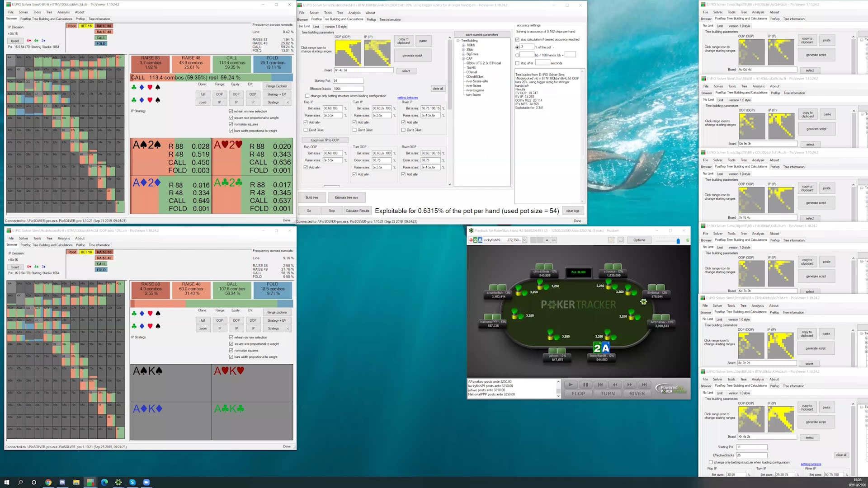Pause the hand replay

click(585, 385)
